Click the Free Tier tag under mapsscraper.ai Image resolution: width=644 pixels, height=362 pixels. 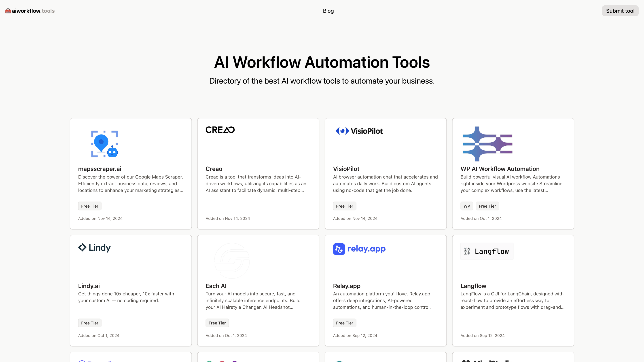tap(89, 206)
